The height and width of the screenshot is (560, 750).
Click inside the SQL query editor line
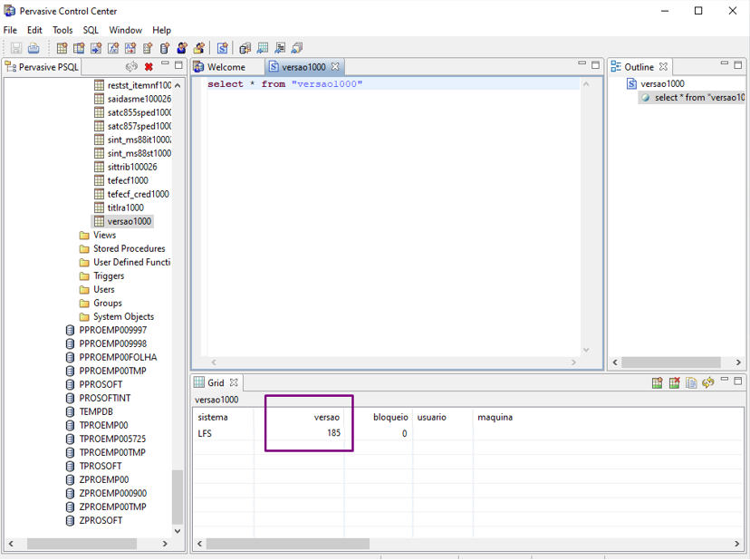(392, 84)
